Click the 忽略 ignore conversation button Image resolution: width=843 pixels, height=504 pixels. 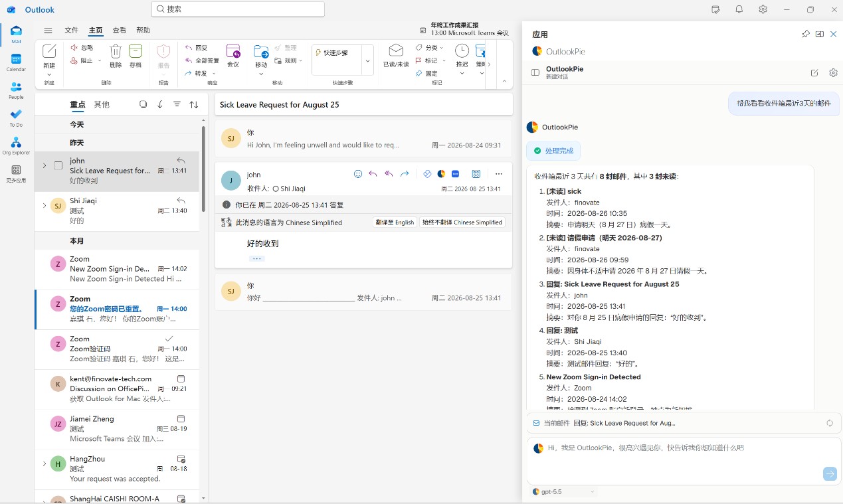[82, 48]
